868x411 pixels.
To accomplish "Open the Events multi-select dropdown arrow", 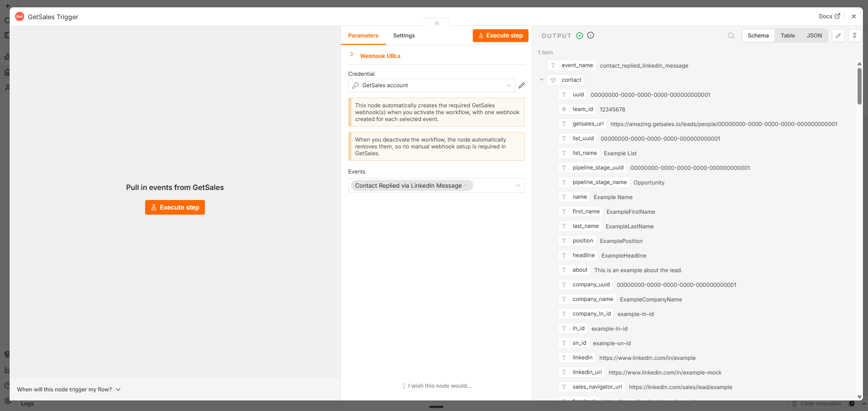I will (x=518, y=185).
